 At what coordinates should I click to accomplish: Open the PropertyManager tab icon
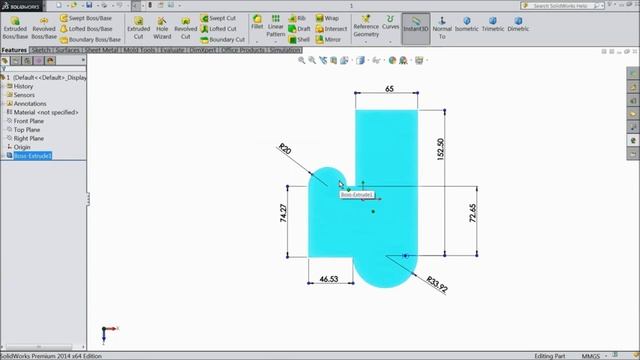click(x=16, y=60)
